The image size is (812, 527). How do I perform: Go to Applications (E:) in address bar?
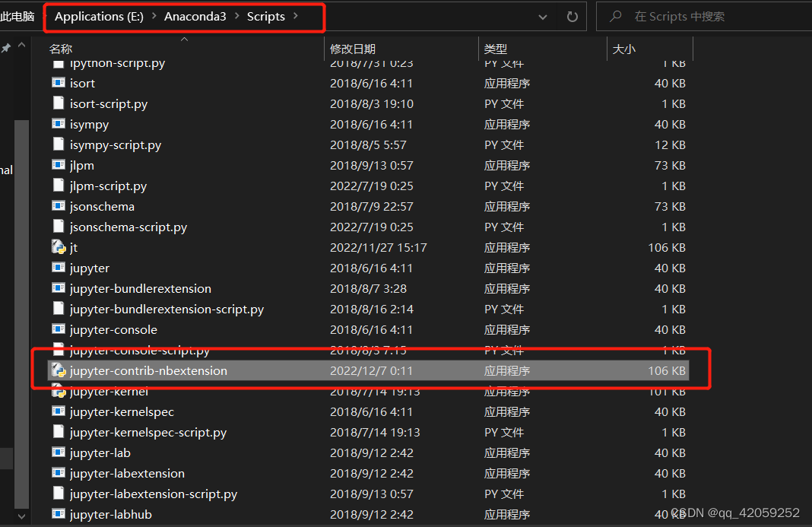tap(99, 17)
